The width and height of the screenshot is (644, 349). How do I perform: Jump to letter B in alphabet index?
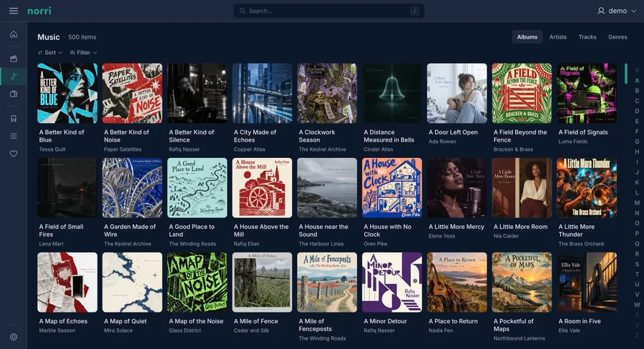tap(637, 91)
